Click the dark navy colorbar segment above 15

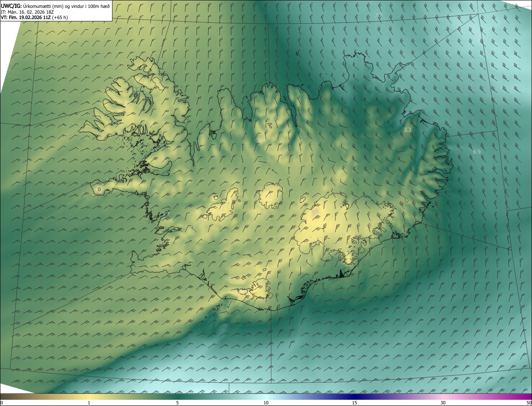click(355, 396)
